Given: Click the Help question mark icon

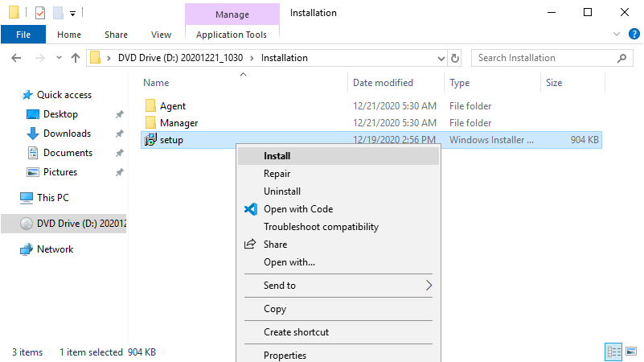Looking at the screenshot, I should pos(633,35).
